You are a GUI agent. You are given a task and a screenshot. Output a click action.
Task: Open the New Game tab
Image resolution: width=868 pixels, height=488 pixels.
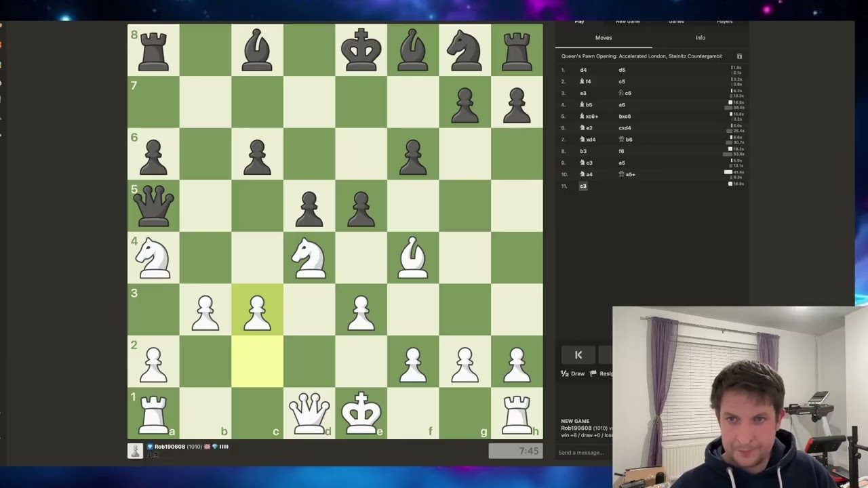[x=627, y=22]
